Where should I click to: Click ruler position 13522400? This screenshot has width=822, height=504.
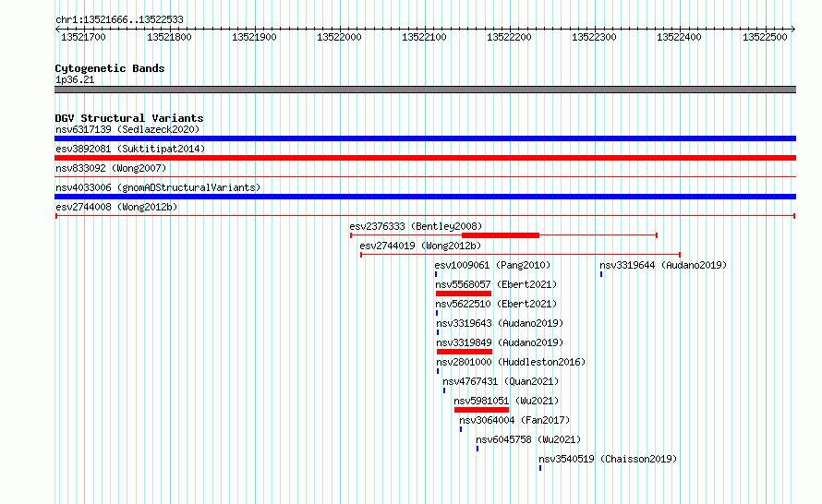click(679, 37)
